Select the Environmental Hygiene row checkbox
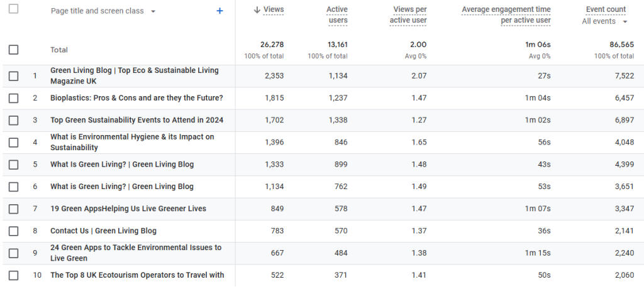The height and width of the screenshot is (289, 644). 14,143
